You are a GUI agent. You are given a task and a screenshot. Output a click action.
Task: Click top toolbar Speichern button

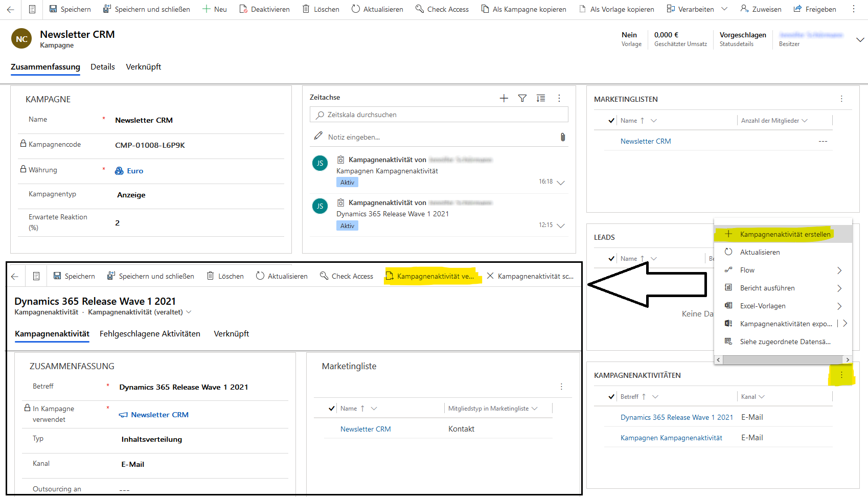[x=70, y=9]
